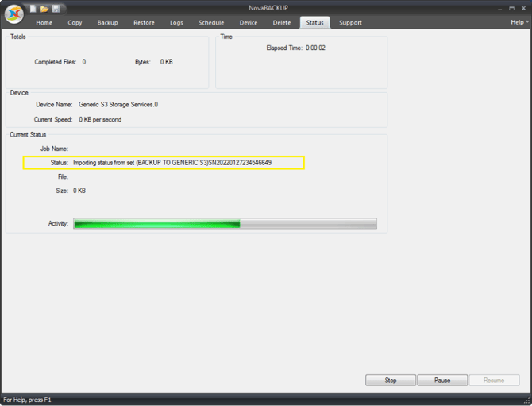Image resolution: width=532 pixels, height=406 pixels.
Task: Select the Restore tab
Action: click(144, 23)
